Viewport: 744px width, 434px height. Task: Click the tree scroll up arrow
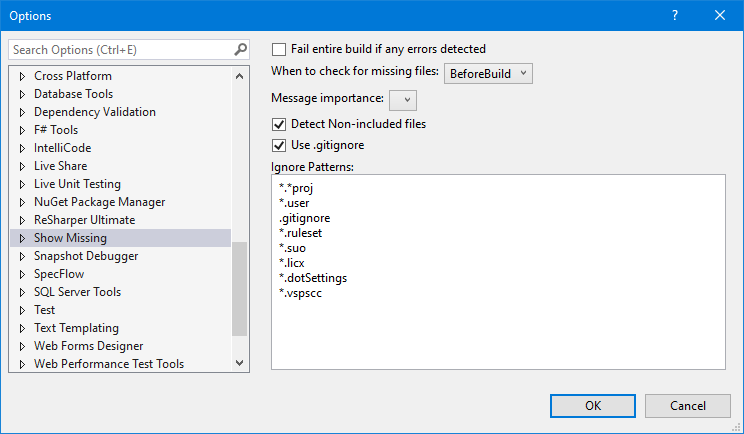[240, 76]
